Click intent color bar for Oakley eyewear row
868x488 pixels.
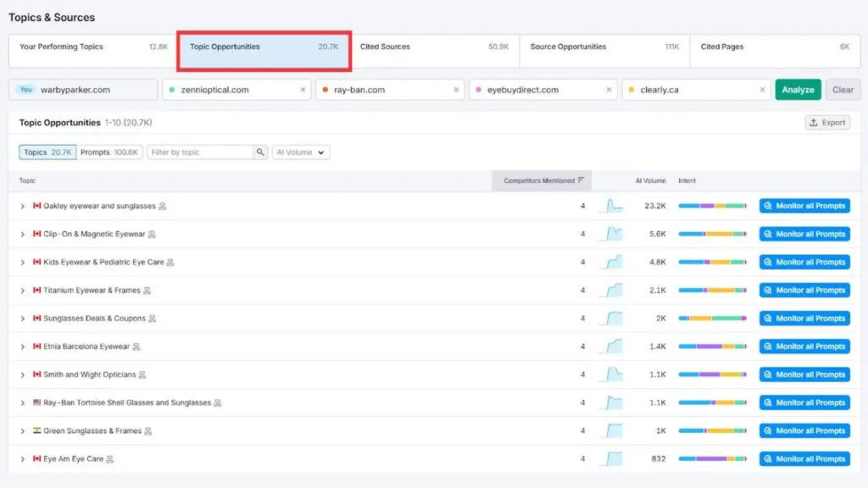tap(712, 206)
